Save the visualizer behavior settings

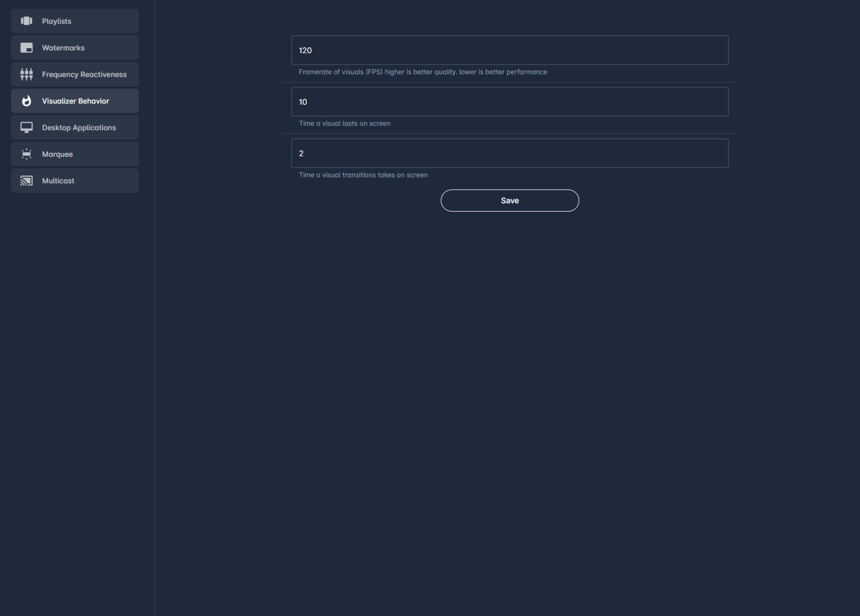pyautogui.click(x=510, y=200)
